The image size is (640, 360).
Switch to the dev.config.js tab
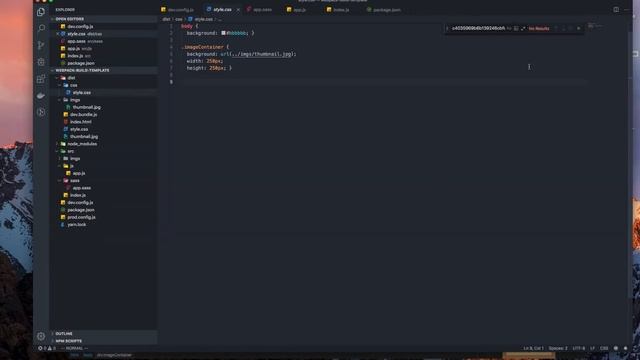click(178, 9)
